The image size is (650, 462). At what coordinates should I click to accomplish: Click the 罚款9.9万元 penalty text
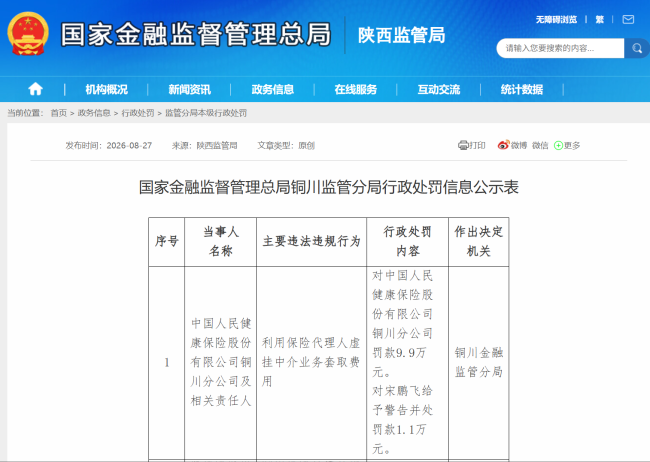pyautogui.click(x=399, y=362)
